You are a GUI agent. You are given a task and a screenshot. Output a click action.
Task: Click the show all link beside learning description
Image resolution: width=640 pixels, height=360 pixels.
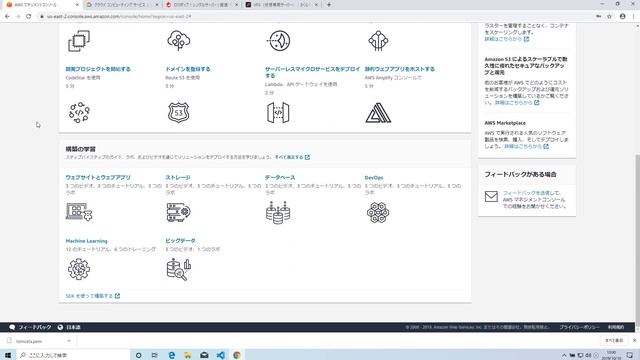click(x=292, y=157)
